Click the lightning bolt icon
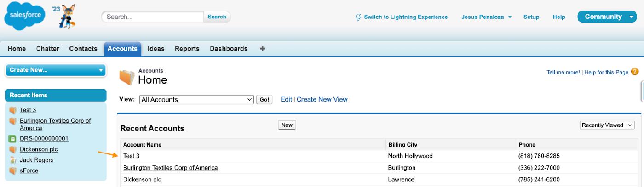 pos(359,17)
